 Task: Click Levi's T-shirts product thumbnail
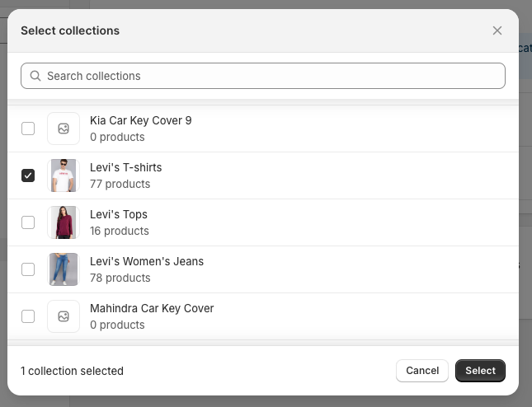click(64, 175)
